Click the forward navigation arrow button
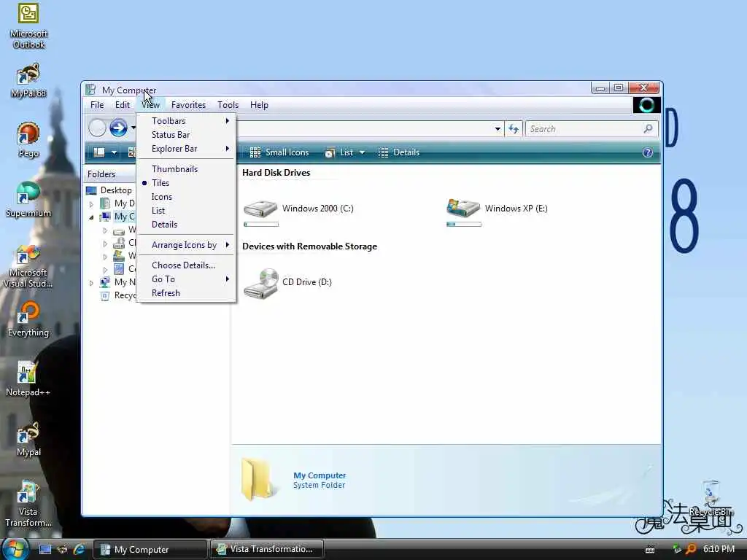This screenshot has height=560, width=747. [x=118, y=128]
